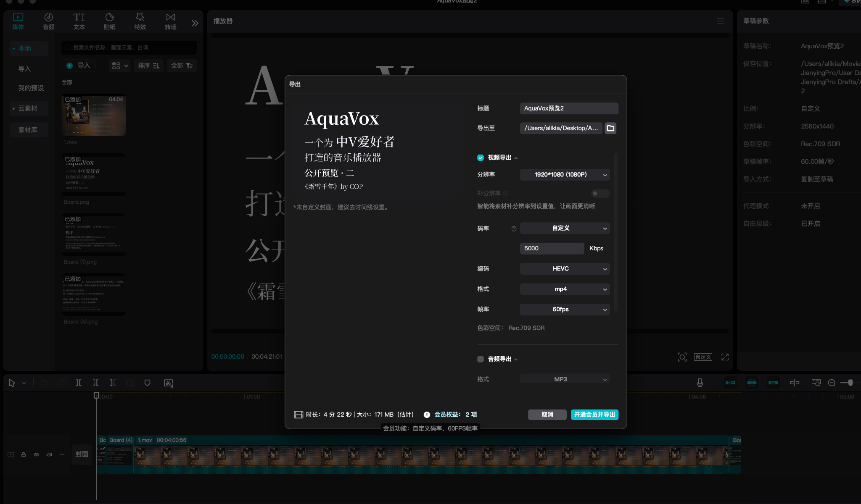
Task: Open the 转场 (Transitions) panel
Action: 170,21
